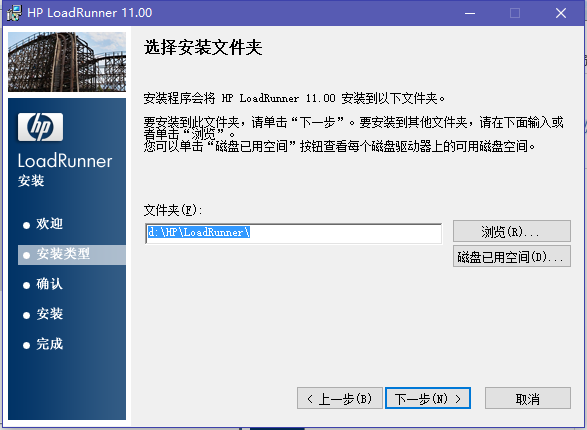Click the HP logo in sidebar
This screenshot has height=430, width=587.
pos(40,127)
